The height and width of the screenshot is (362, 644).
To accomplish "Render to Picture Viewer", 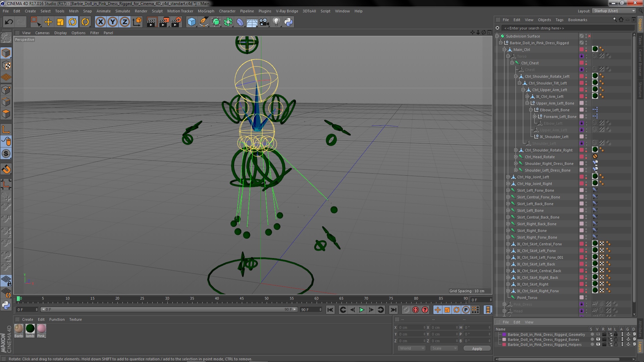I will (x=164, y=22).
